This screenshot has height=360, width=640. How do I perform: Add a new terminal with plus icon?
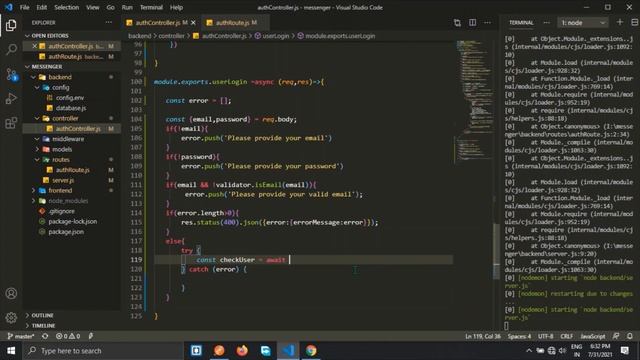620,22
